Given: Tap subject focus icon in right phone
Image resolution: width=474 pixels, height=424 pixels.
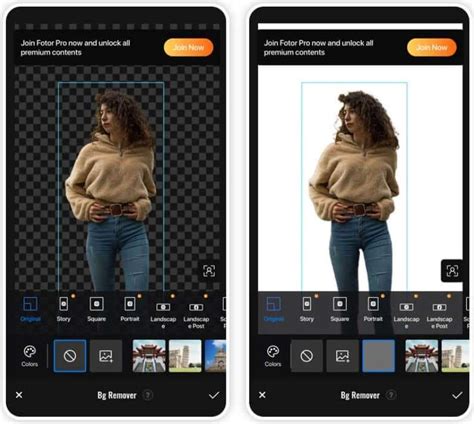Looking at the screenshot, I should tap(452, 271).
